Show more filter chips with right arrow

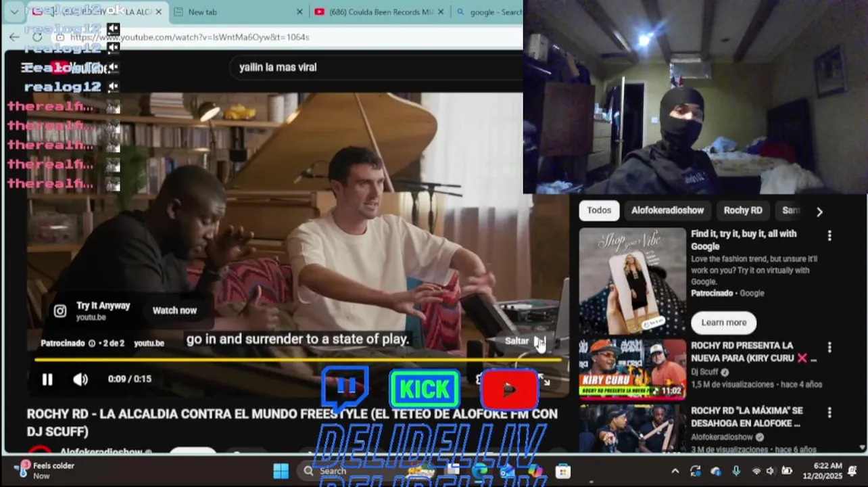pyautogui.click(x=819, y=212)
